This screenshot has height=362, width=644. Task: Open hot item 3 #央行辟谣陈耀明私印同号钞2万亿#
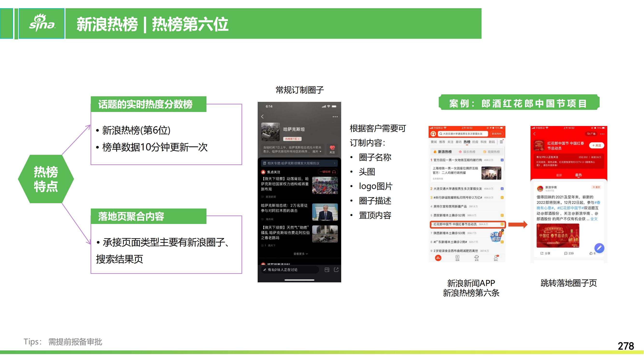467,198
